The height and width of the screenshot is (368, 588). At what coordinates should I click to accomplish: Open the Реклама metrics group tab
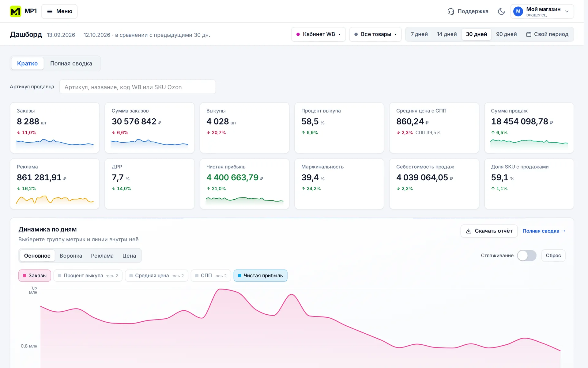click(x=102, y=255)
